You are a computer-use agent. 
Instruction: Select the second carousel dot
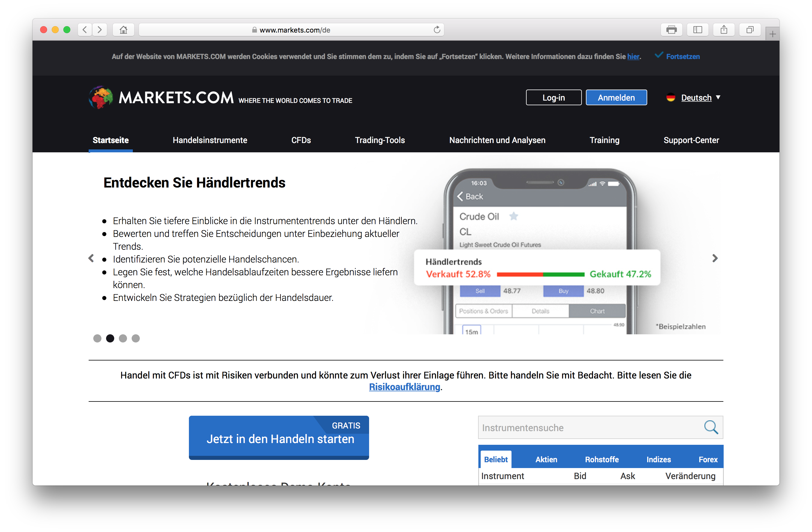point(110,338)
